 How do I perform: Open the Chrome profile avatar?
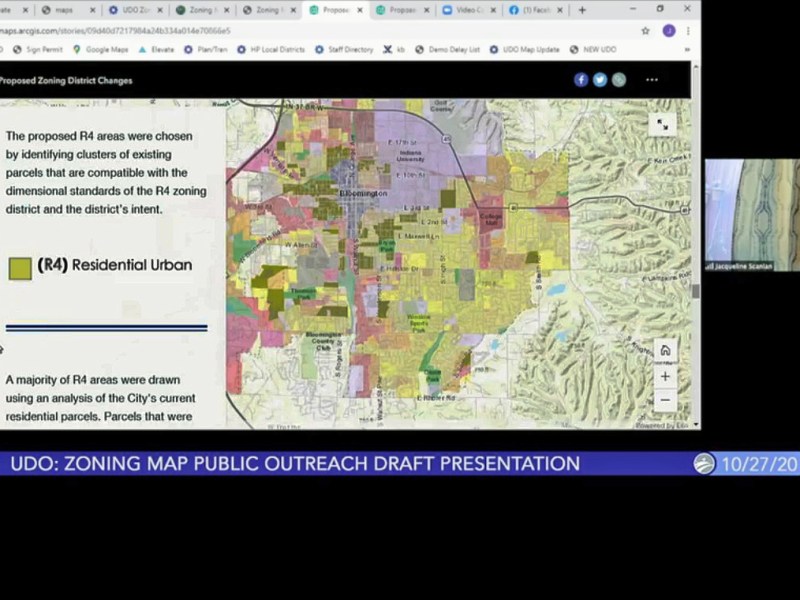point(669,31)
